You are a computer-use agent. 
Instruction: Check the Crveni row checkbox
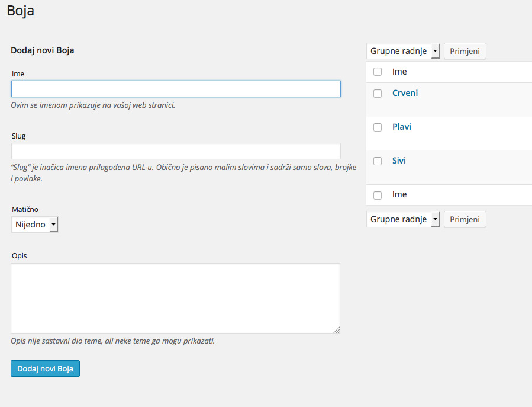(378, 94)
